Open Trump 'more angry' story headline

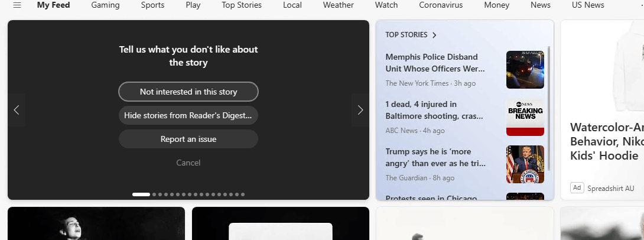point(435,157)
